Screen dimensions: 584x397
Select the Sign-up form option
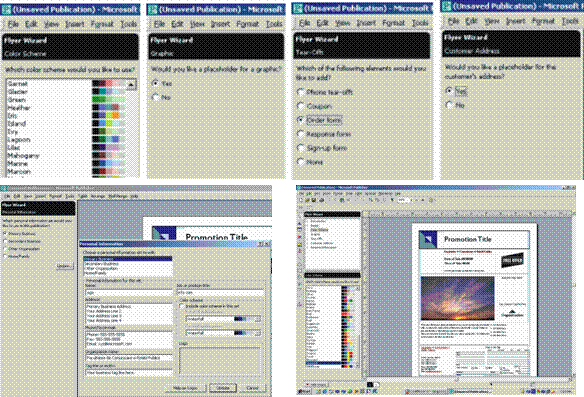pyautogui.click(x=301, y=148)
